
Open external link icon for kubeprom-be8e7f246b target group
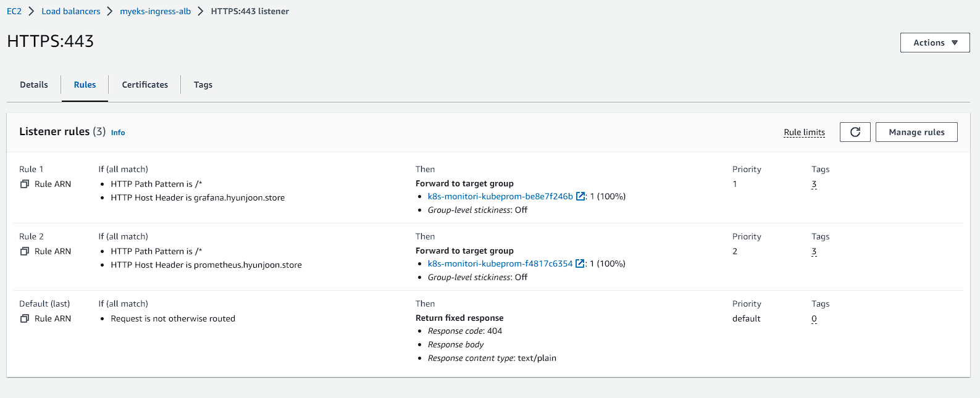tap(580, 197)
